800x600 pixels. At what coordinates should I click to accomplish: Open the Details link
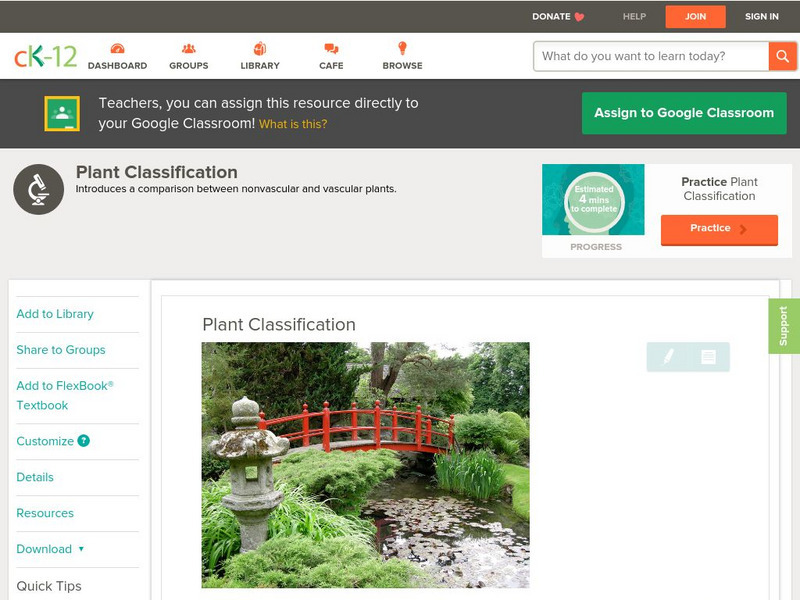click(x=35, y=477)
